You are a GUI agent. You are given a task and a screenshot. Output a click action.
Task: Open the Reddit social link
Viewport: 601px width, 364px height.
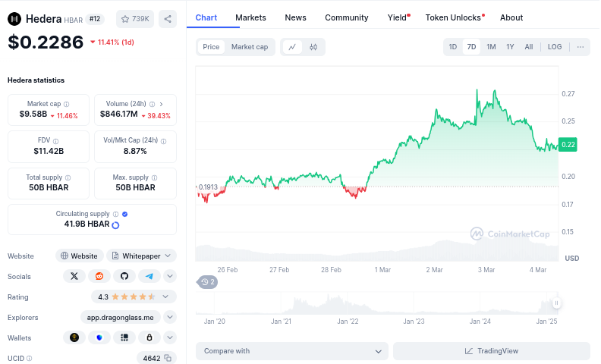point(99,276)
